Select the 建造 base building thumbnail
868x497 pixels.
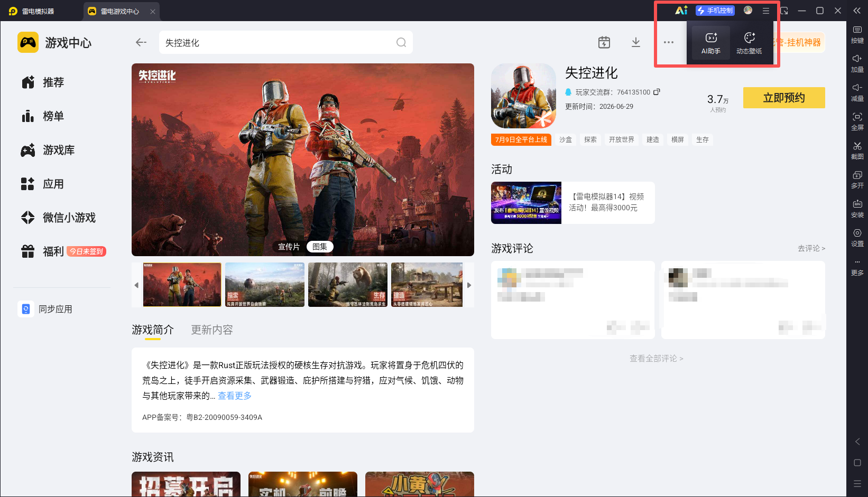(427, 285)
